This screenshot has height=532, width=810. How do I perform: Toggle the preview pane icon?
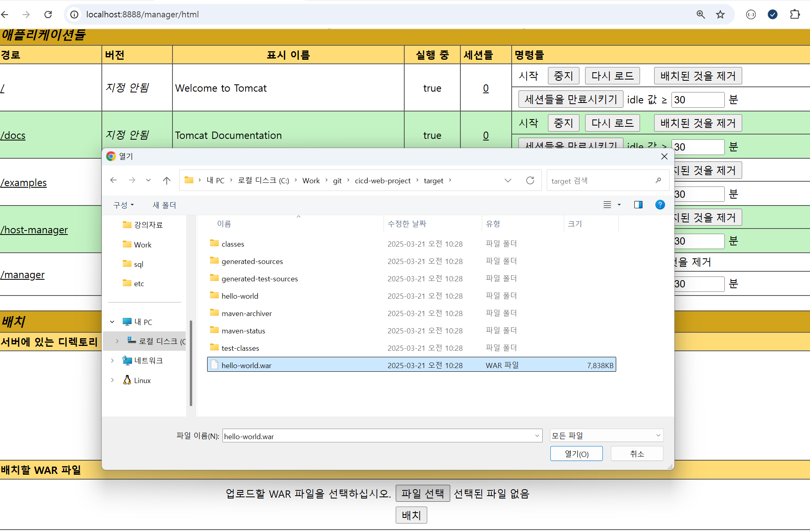(638, 205)
